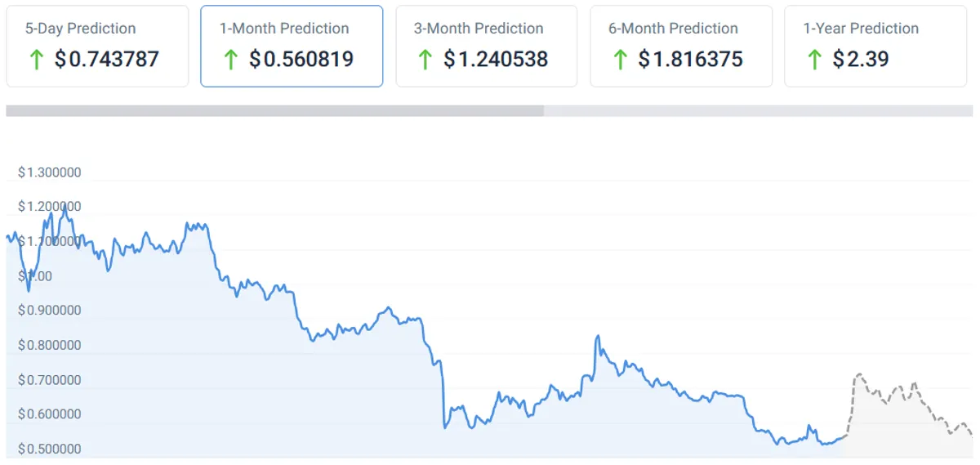980x465 pixels.
Task: Click the $1.300000 y-axis label
Action: coord(50,172)
